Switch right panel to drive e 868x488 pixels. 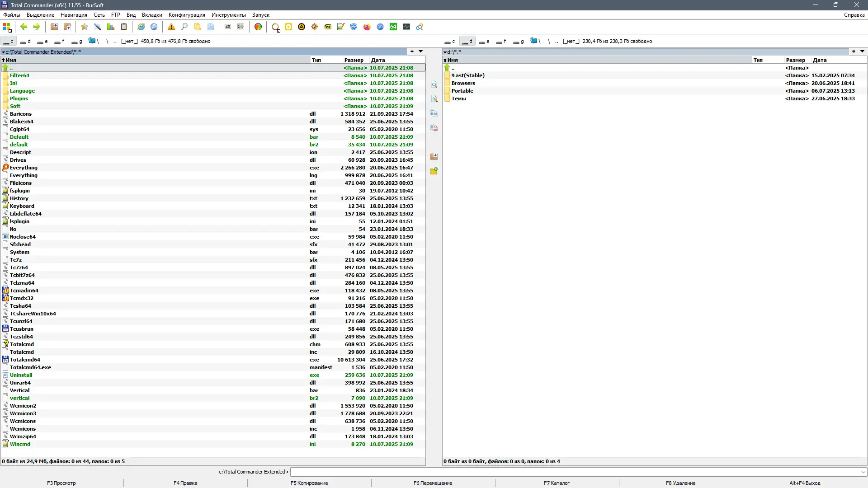484,41
